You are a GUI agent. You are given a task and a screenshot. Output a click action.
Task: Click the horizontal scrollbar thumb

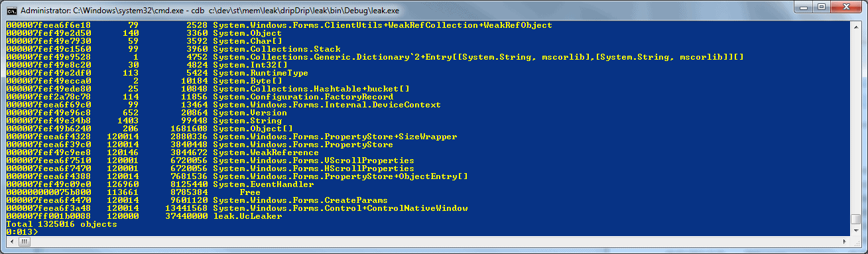(x=25, y=242)
